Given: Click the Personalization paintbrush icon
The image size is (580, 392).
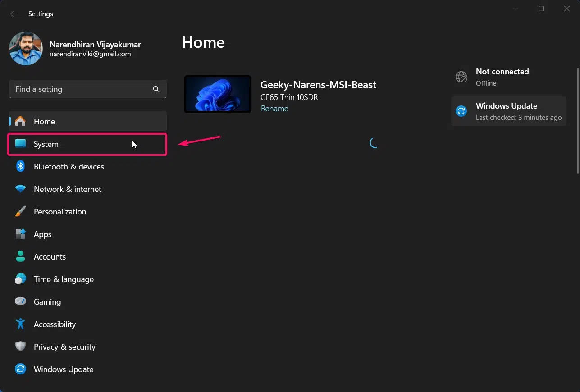Looking at the screenshot, I should pos(20,212).
